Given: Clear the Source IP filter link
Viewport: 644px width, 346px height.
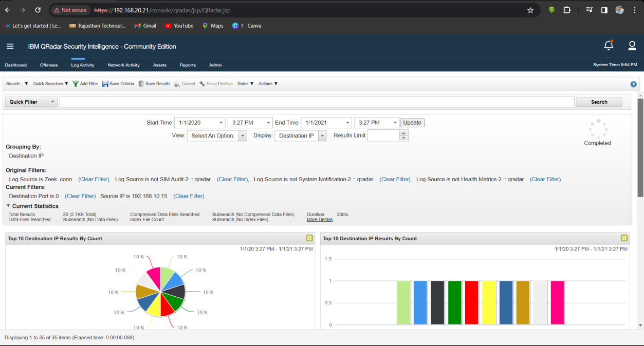Looking at the screenshot, I should point(189,196).
